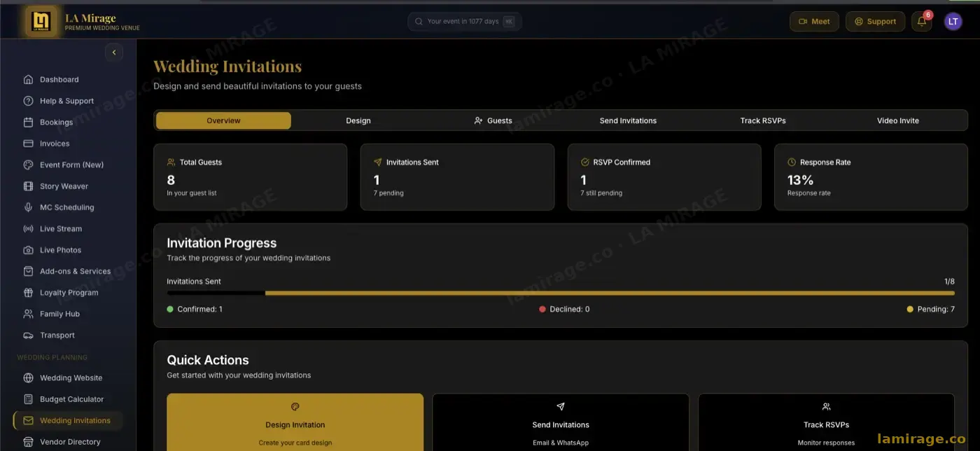Click the Story Weaver film icon
Screen dimensions: 980x451
[28, 186]
